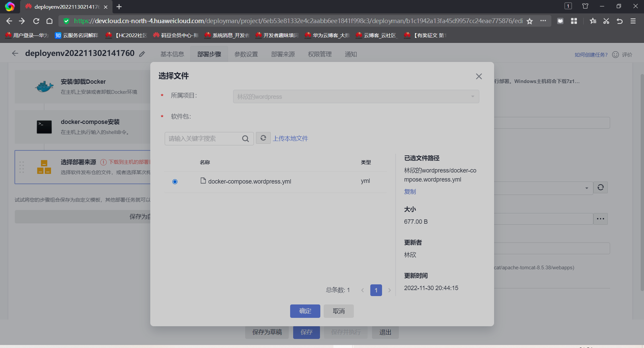
Task: Select 安装/卸载Docker step
Action: (83, 86)
